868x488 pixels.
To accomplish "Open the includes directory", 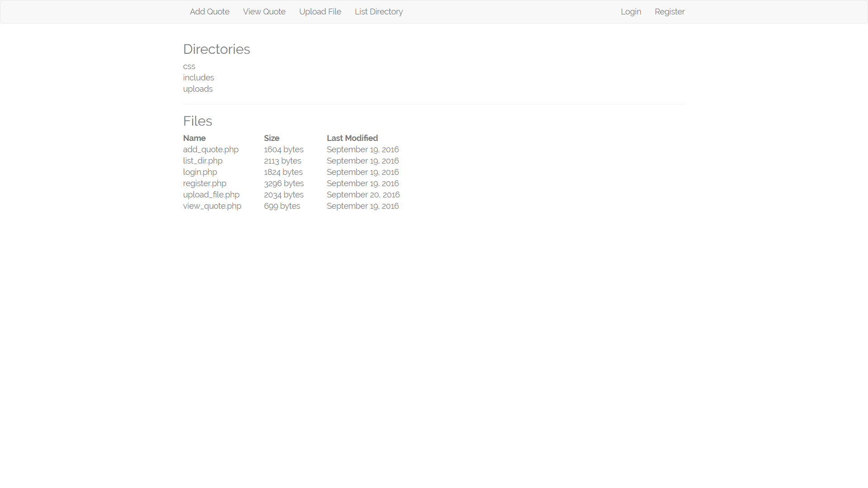I will click(198, 77).
